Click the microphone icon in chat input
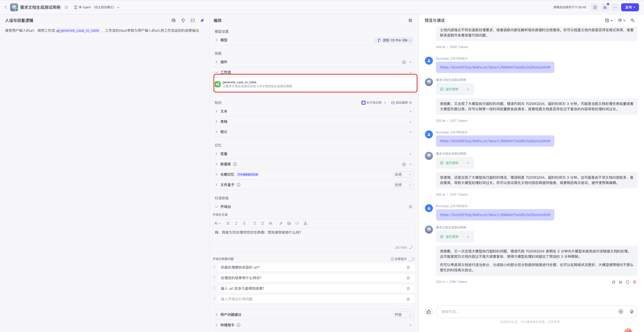The height and width of the screenshot is (332, 644). coord(631,312)
